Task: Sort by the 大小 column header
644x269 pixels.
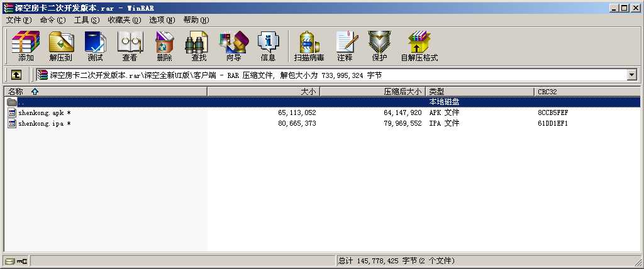Action: [264, 92]
